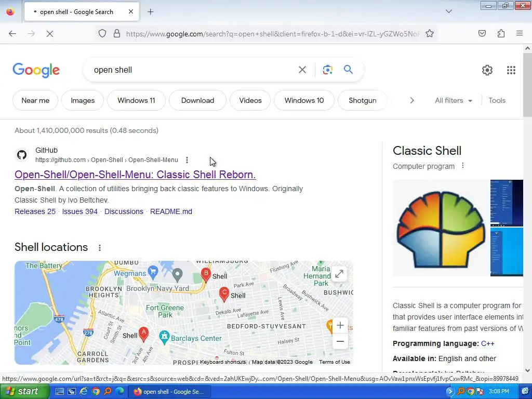Open the Google apps grid
Viewport: 532px width, 399px height.
[x=511, y=70]
